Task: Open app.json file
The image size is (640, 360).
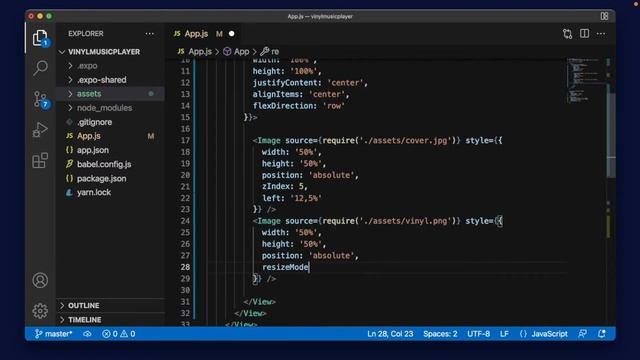Action: (x=111, y=150)
